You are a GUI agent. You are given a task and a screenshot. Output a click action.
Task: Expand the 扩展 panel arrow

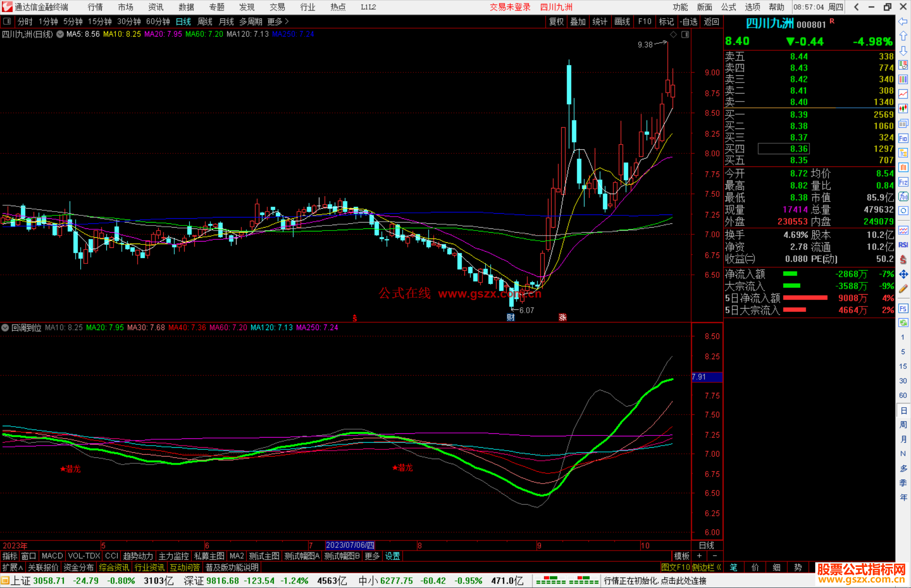[x=12, y=567]
